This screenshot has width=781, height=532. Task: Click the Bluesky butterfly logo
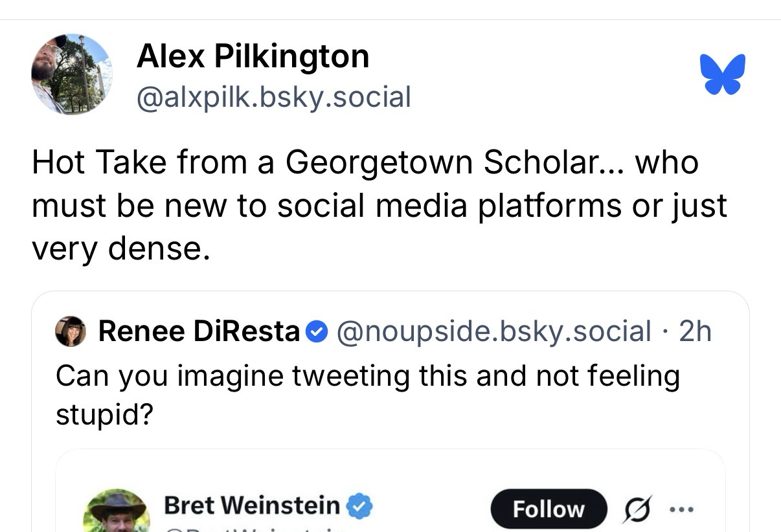[x=722, y=74]
